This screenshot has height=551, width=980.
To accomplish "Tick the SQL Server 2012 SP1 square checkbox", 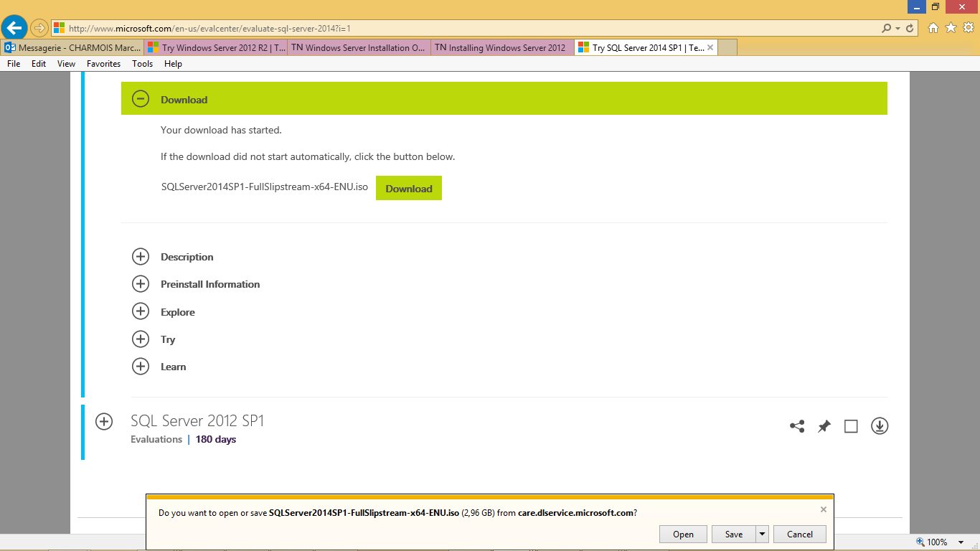I will pos(851,426).
